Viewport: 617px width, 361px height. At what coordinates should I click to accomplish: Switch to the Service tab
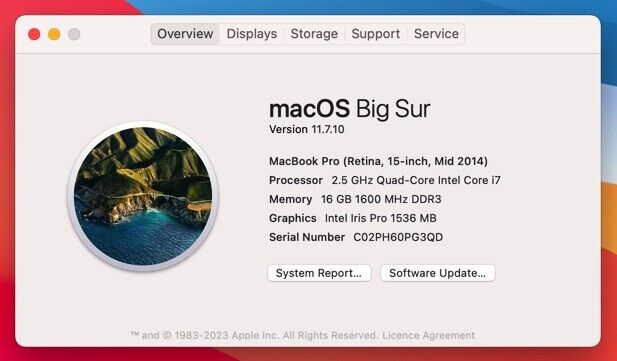436,34
